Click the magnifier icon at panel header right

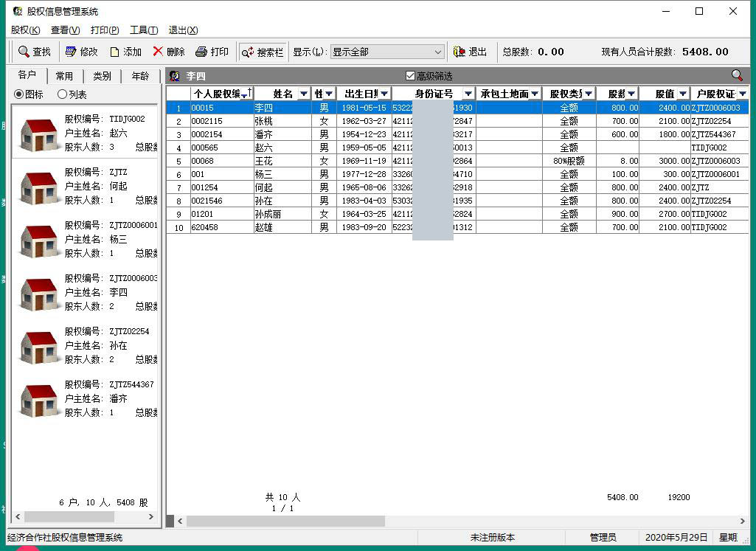click(x=737, y=75)
